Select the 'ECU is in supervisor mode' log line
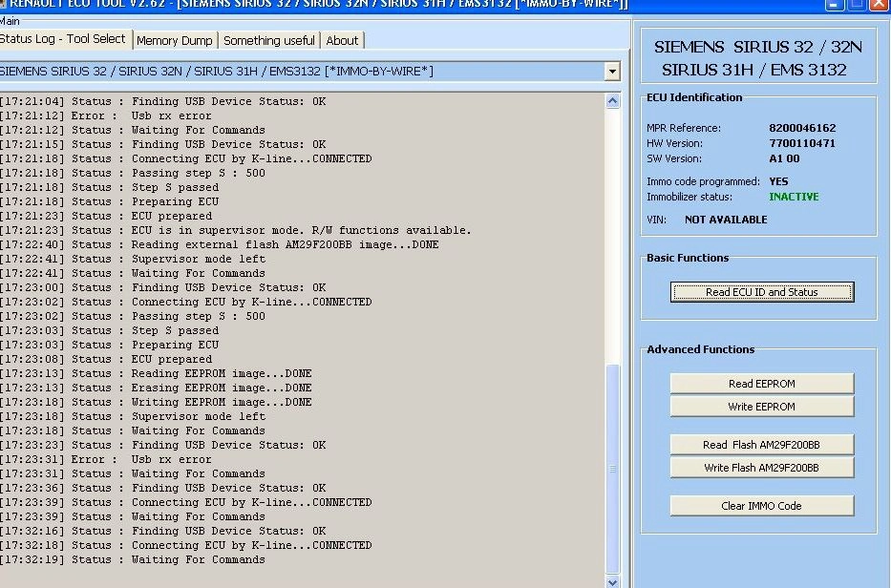Viewport: 891px width, 588px height. click(x=236, y=231)
